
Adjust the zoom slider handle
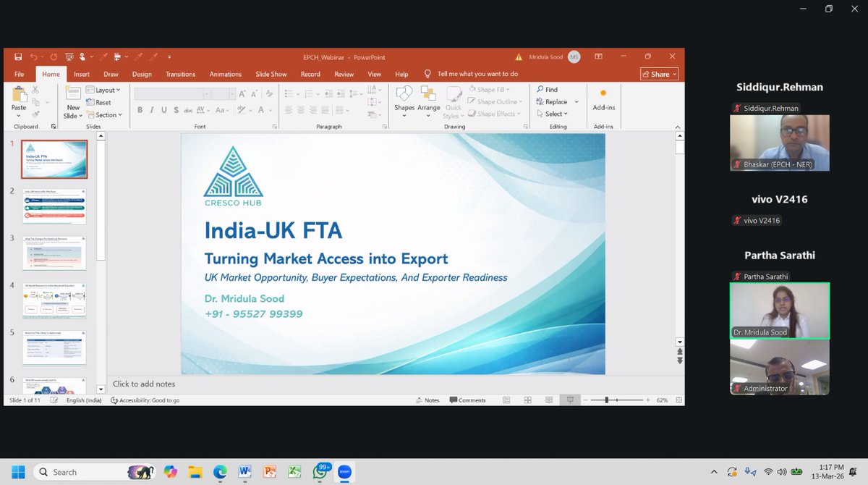click(606, 400)
